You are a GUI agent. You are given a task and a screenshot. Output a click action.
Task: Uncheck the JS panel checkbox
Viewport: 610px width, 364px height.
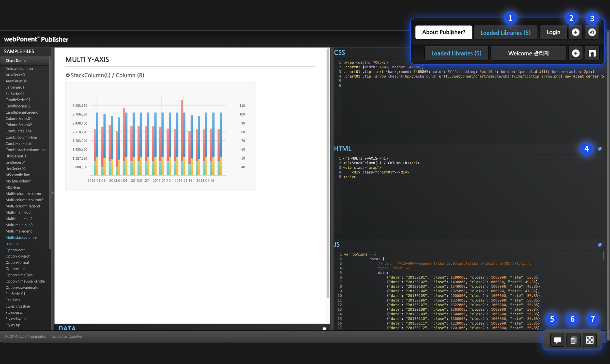600,245
